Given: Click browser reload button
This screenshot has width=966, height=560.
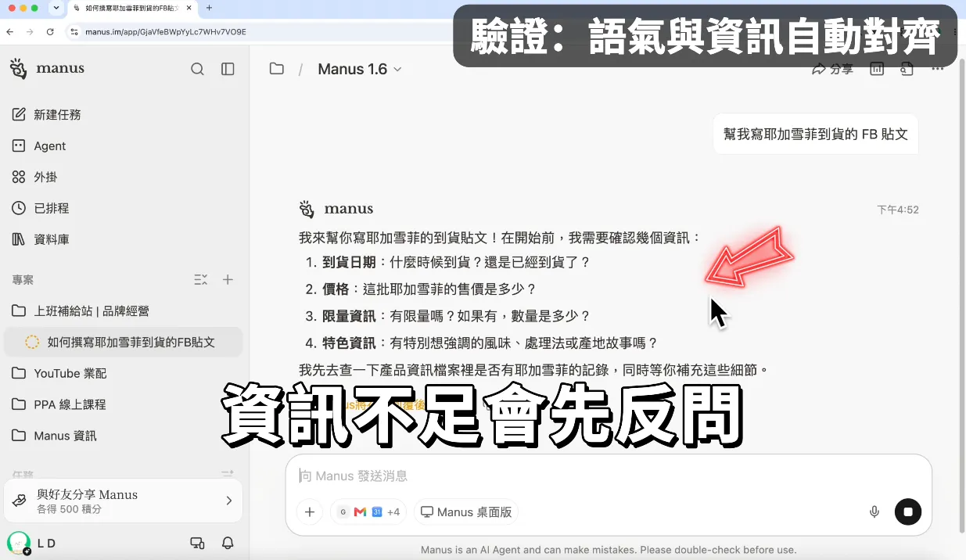Looking at the screenshot, I should [50, 32].
